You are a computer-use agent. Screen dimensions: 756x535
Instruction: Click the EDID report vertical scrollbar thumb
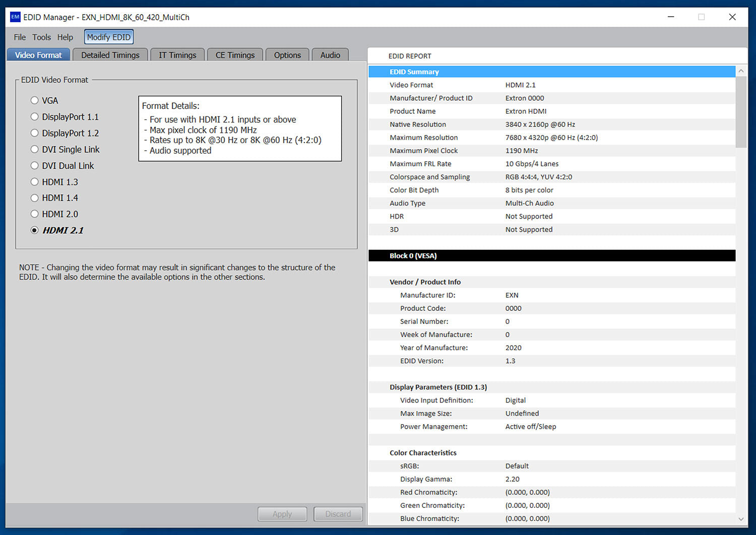[741, 112]
